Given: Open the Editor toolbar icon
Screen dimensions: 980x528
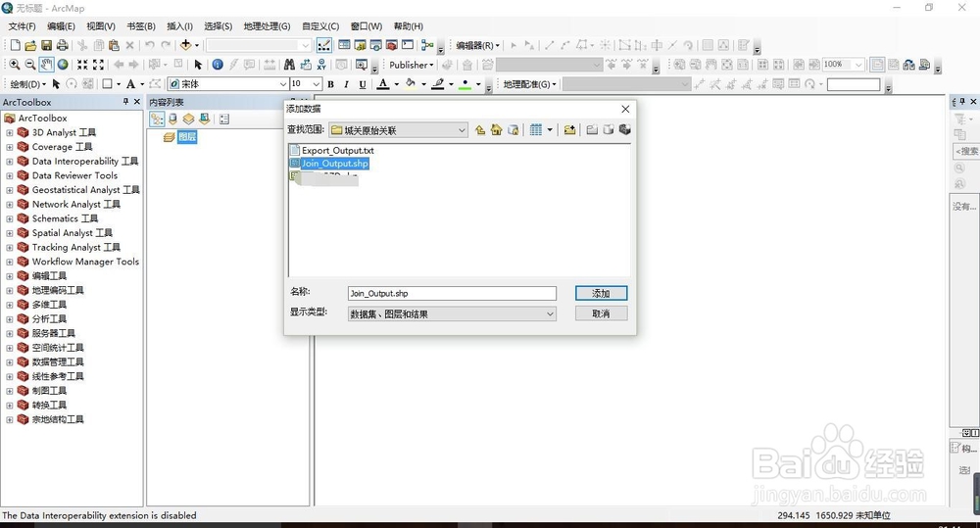Looking at the screenshot, I should [324, 45].
